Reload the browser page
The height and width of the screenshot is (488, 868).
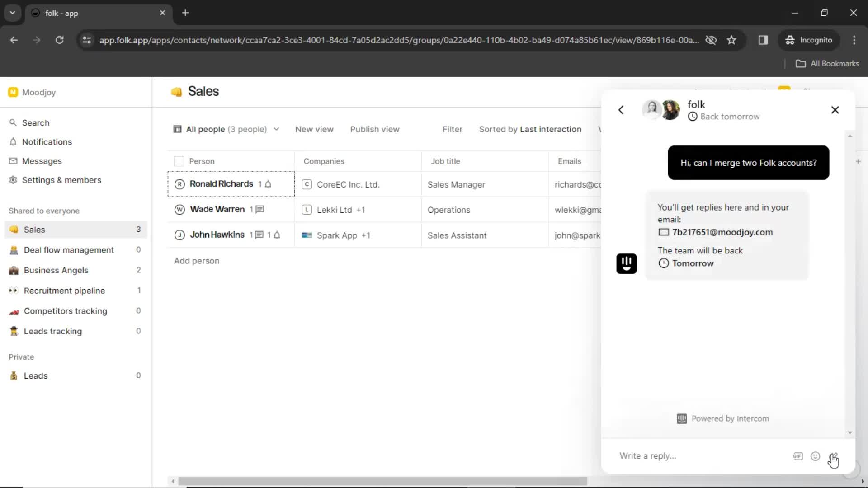[59, 40]
